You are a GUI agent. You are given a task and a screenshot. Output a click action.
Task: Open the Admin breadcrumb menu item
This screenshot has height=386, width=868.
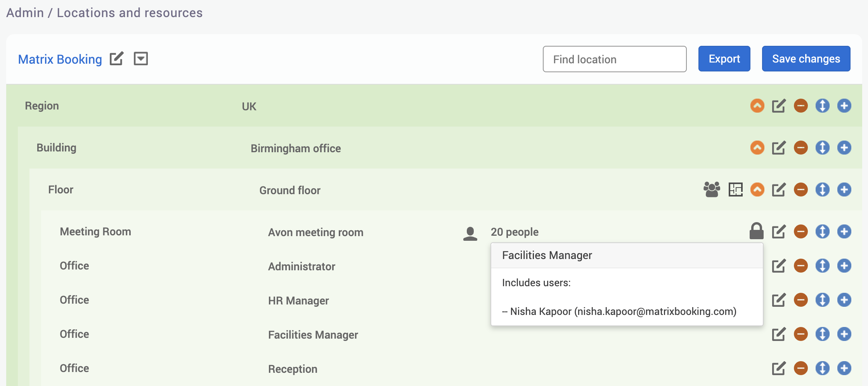(x=25, y=12)
